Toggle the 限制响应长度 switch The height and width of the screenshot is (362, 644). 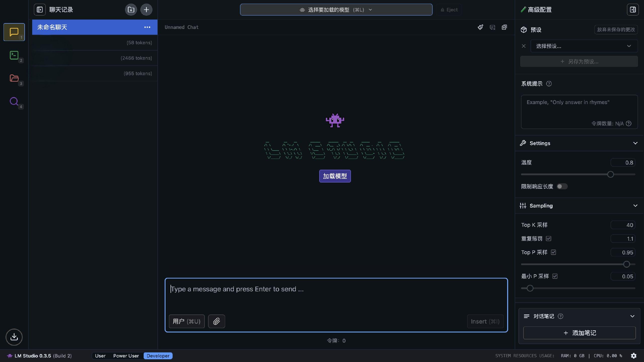(x=562, y=186)
